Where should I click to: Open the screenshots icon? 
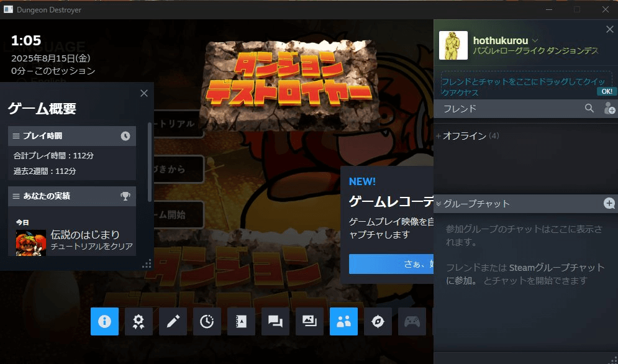(x=309, y=321)
